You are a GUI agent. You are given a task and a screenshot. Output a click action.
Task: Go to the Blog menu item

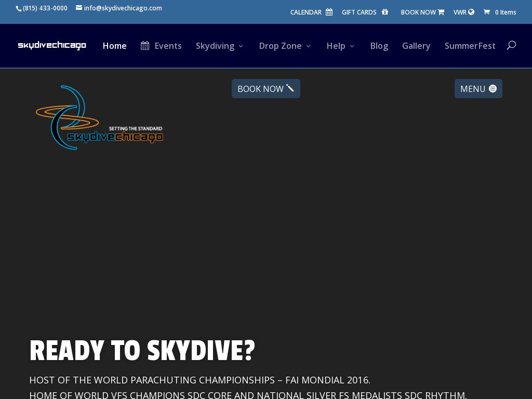pos(379,46)
